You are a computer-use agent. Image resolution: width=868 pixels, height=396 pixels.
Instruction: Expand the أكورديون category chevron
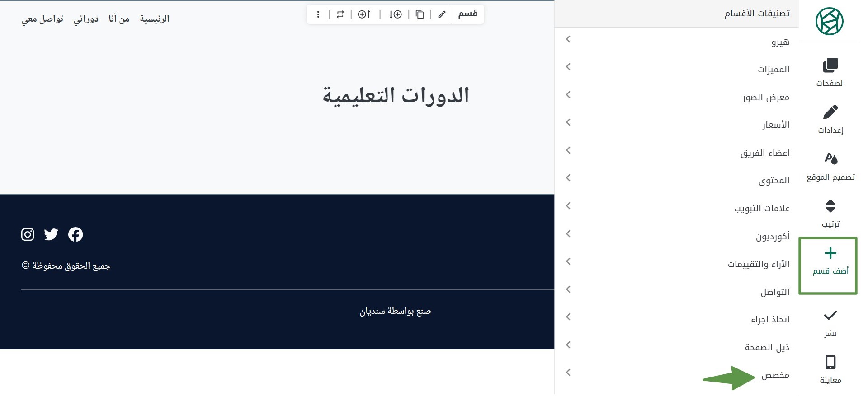tap(568, 234)
